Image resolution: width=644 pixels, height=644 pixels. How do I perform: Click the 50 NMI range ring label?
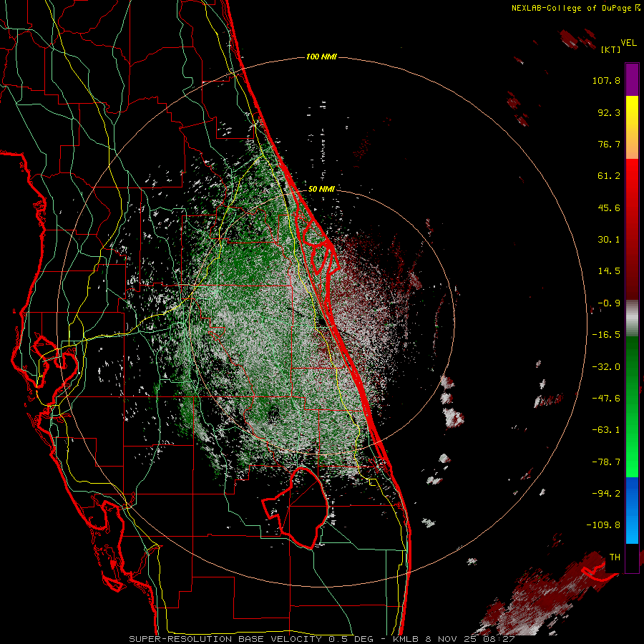[x=321, y=189]
